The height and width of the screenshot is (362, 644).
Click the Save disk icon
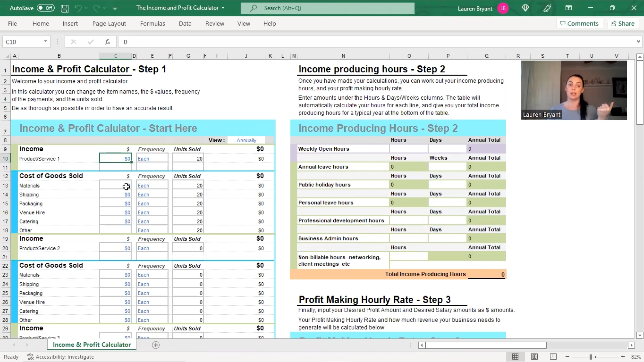click(64, 8)
